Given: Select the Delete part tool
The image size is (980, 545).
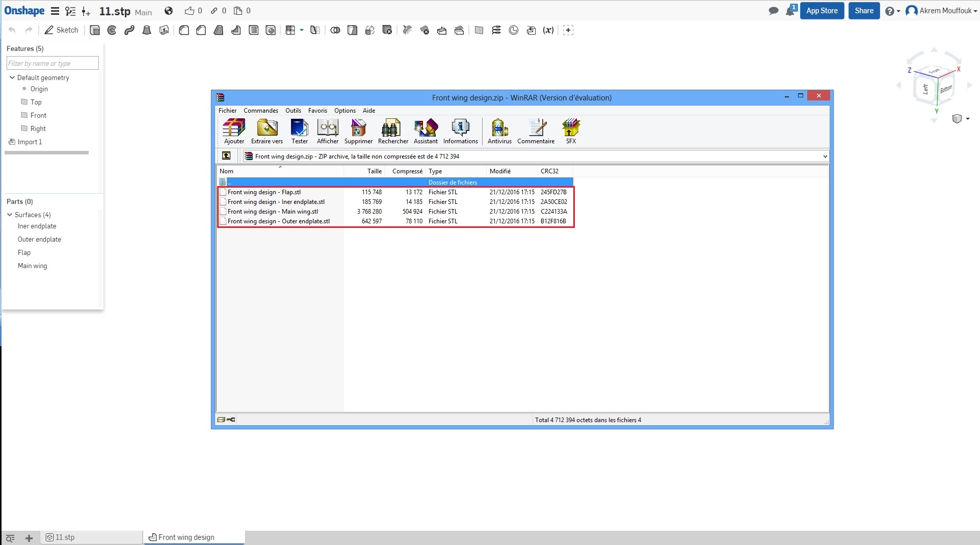Looking at the screenshot, I should 387,30.
